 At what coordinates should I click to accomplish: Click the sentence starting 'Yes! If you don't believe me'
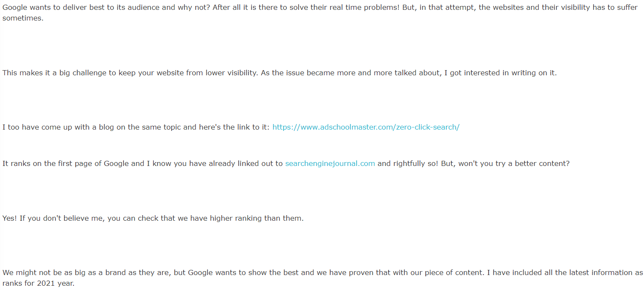(x=153, y=218)
